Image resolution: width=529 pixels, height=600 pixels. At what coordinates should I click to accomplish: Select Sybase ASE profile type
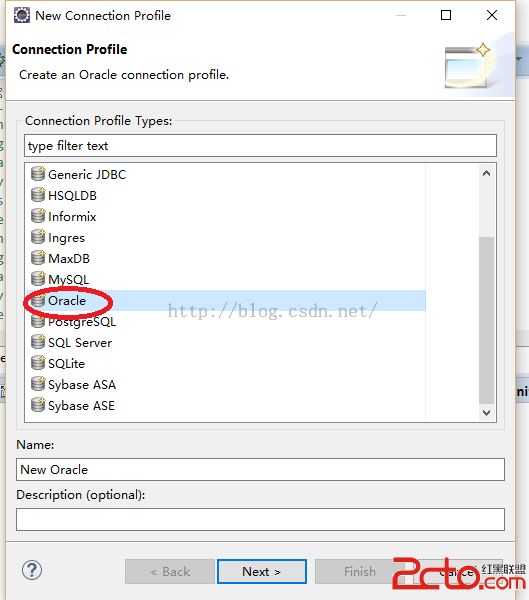tap(81, 406)
